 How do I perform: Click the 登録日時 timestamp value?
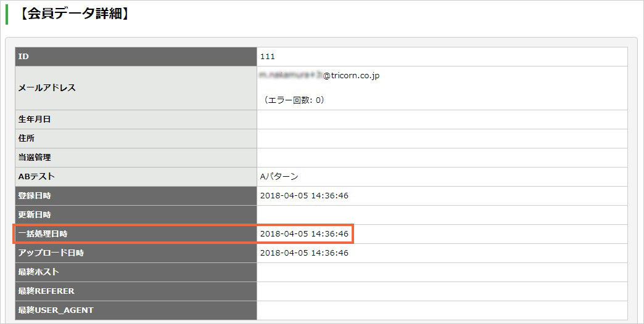304,196
